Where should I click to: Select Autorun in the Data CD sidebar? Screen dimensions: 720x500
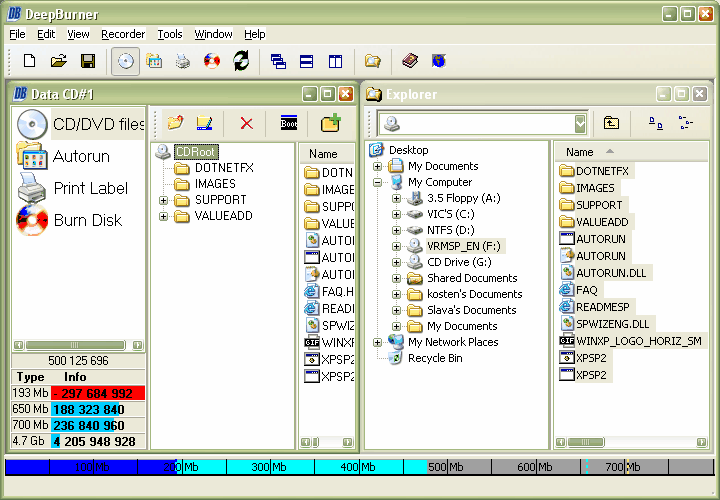[x=63, y=156]
